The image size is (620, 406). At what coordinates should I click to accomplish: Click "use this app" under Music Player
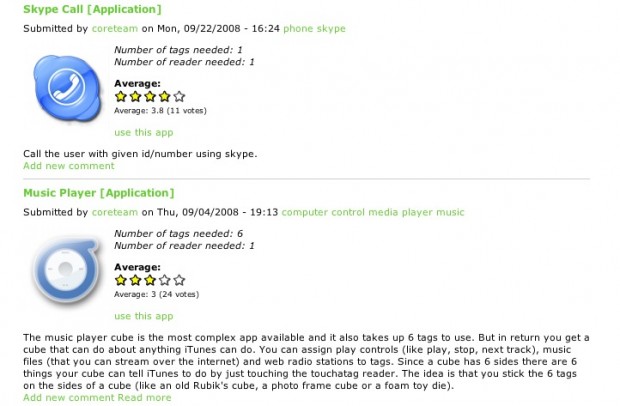144,315
